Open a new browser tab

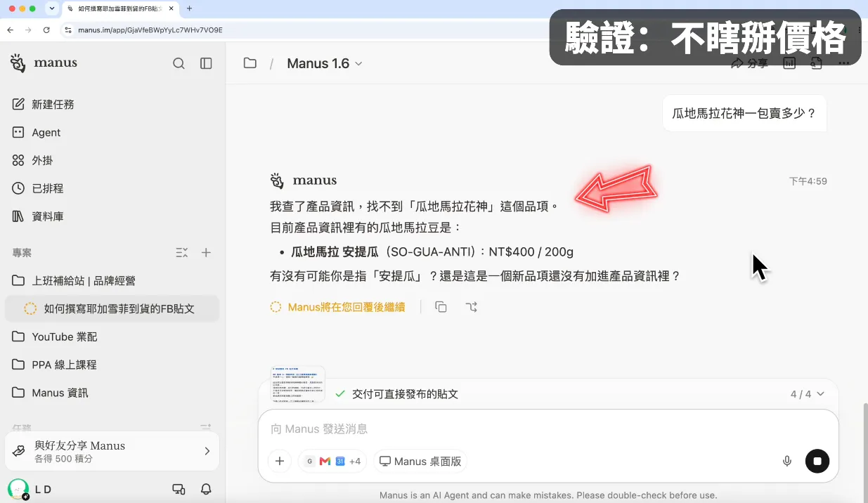pos(189,8)
